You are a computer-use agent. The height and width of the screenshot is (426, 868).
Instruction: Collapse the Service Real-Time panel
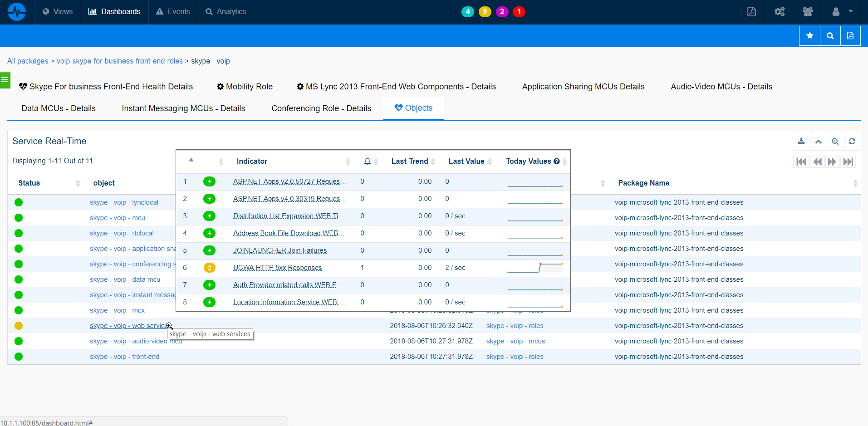(818, 141)
